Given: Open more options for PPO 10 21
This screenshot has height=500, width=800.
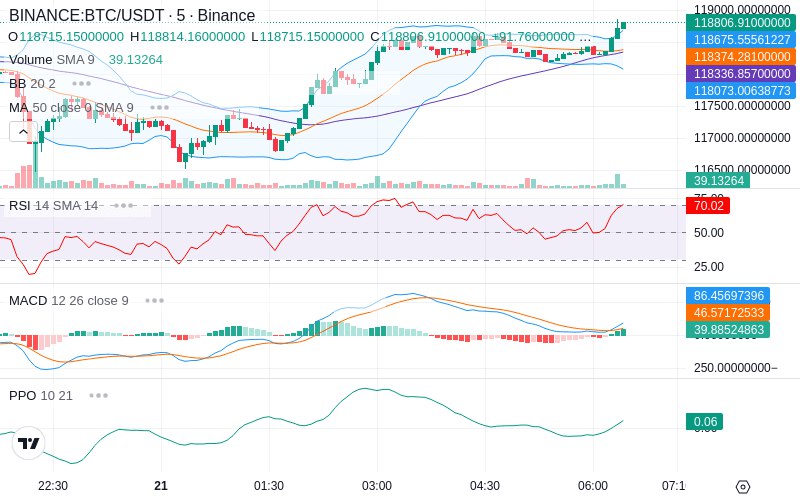Looking at the screenshot, I should click(x=98, y=395).
